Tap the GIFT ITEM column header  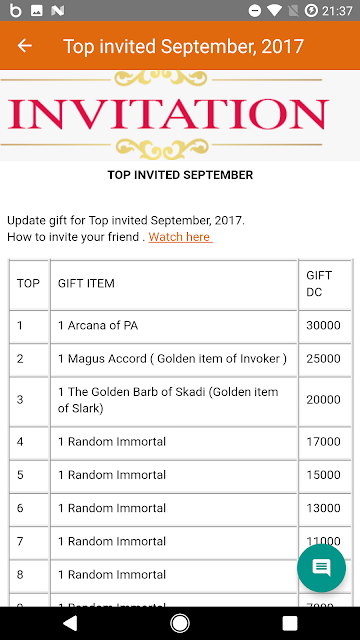86,283
